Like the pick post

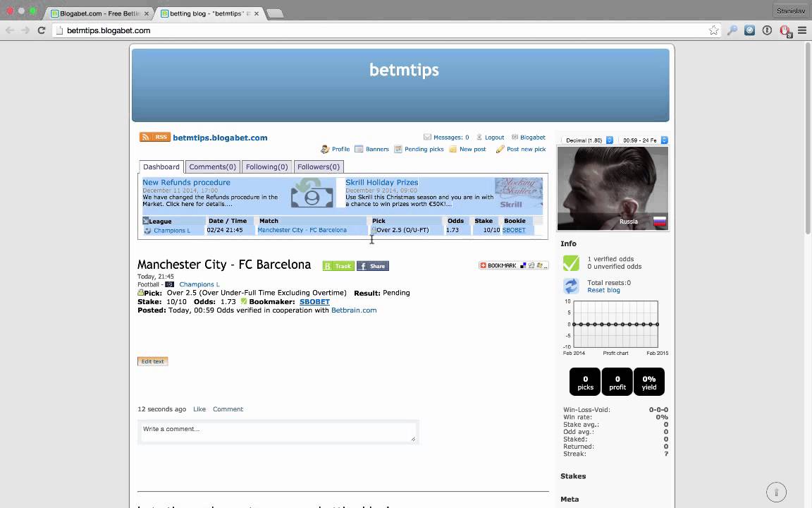(x=199, y=409)
